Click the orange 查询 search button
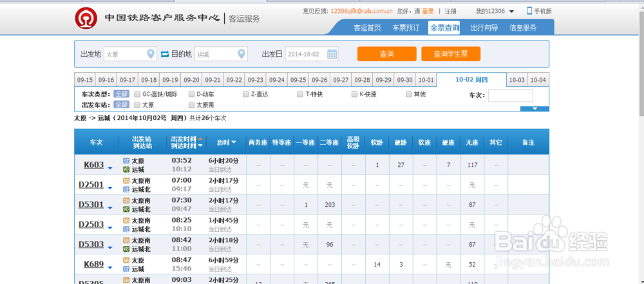This screenshot has width=644, height=284. 386,54
